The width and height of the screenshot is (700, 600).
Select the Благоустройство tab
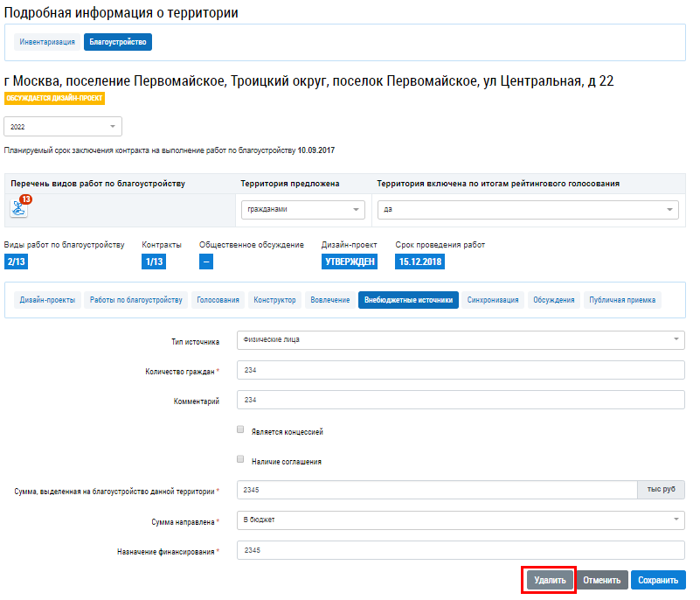(118, 41)
